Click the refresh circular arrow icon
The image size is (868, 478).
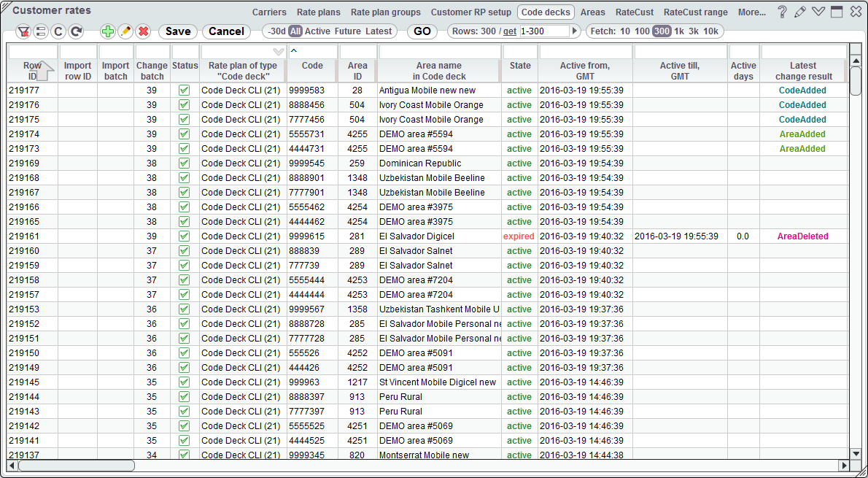[x=74, y=31]
